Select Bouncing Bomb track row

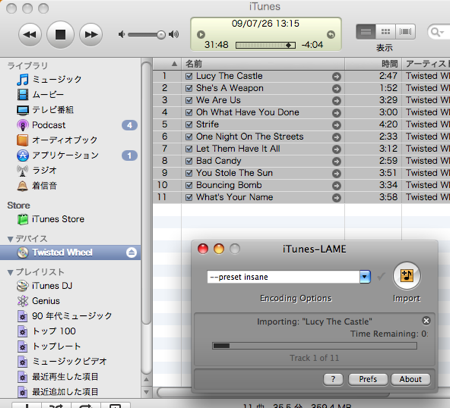click(x=301, y=185)
